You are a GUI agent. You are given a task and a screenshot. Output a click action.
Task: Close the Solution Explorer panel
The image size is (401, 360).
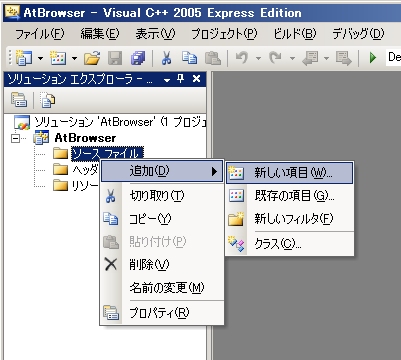(x=197, y=79)
